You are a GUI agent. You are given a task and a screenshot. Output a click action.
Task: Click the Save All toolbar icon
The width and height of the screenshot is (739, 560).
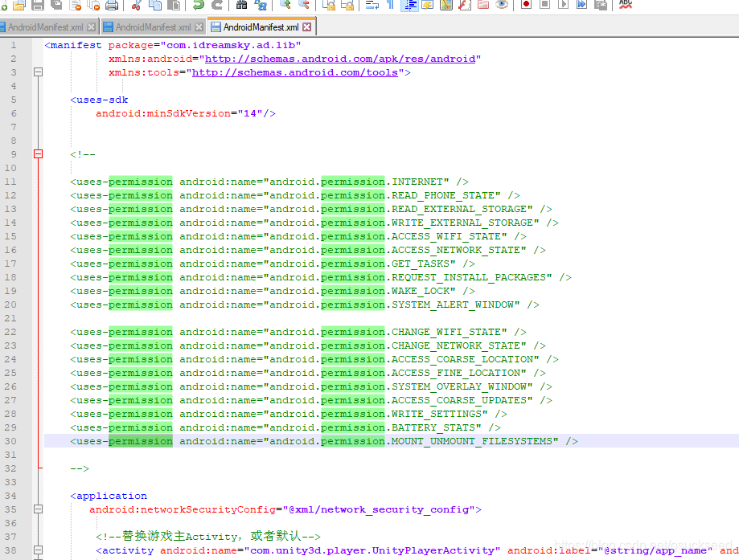point(56,5)
